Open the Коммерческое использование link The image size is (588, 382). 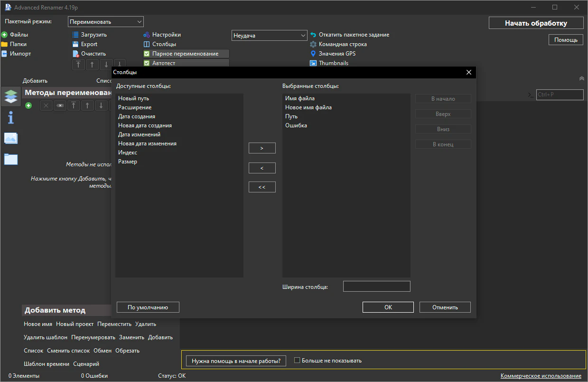tap(541, 376)
